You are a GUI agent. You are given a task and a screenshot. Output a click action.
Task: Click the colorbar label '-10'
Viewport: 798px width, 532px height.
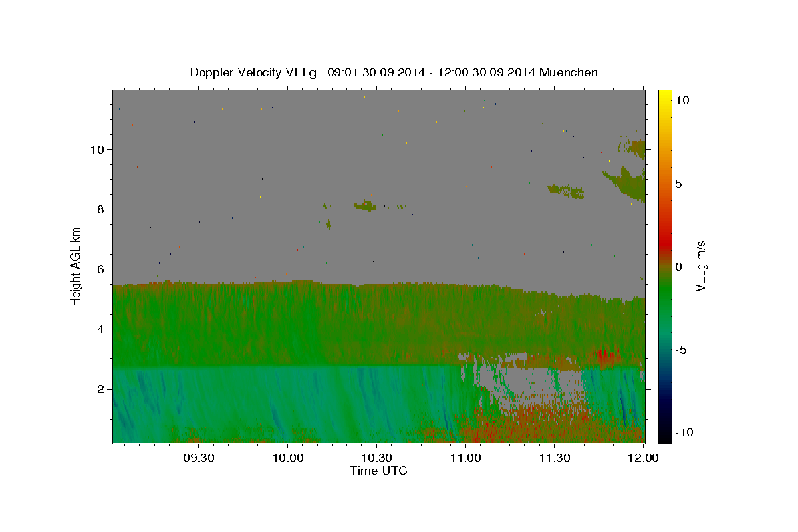click(684, 432)
